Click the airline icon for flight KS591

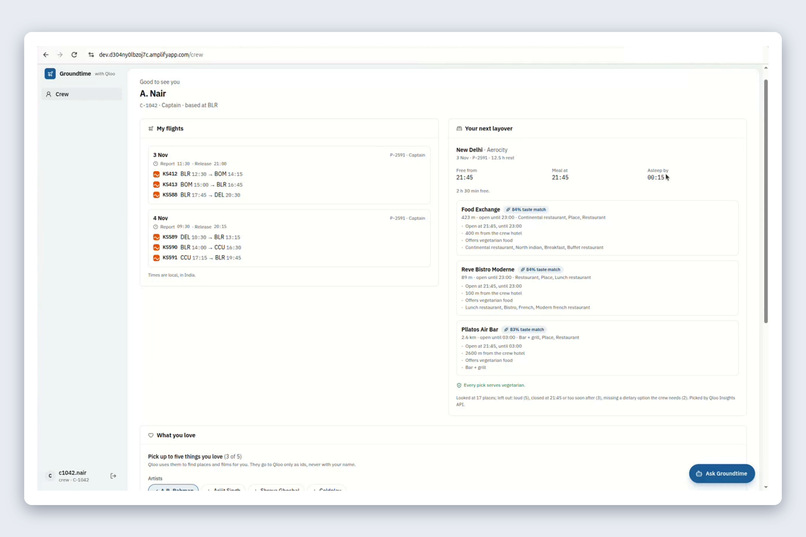tap(156, 257)
